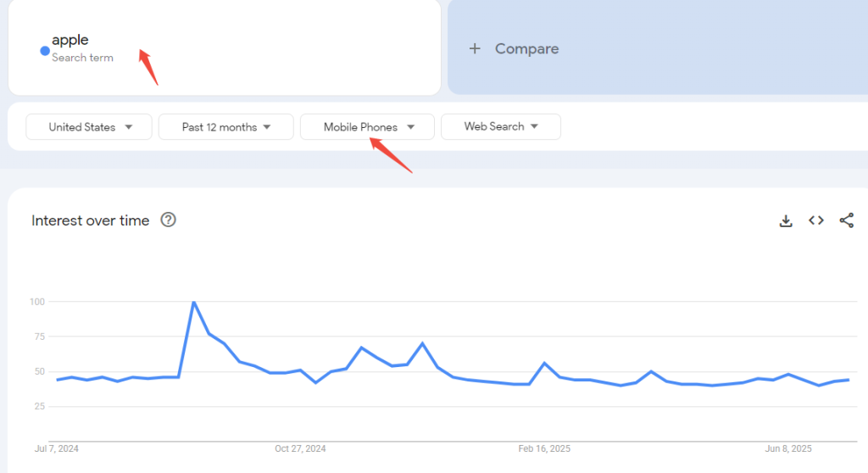Click the 50 y-axis label
The height and width of the screenshot is (473, 868).
click(x=39, y=371)
